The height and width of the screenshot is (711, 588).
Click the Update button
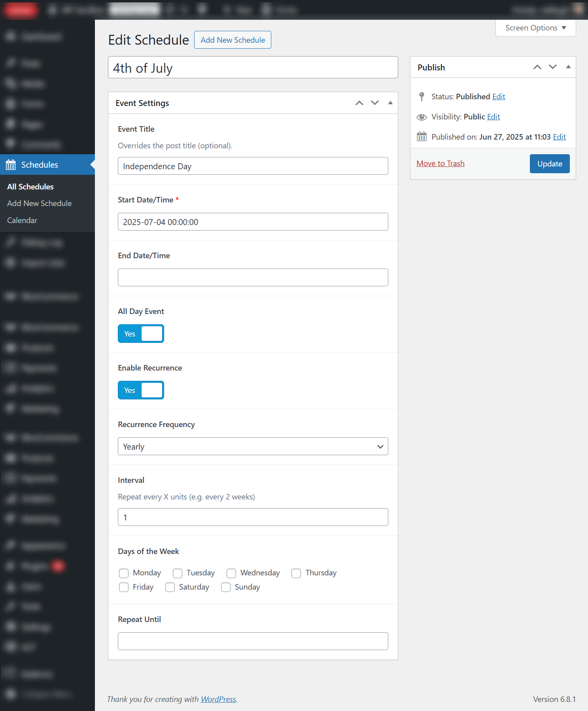coord(550,164)
